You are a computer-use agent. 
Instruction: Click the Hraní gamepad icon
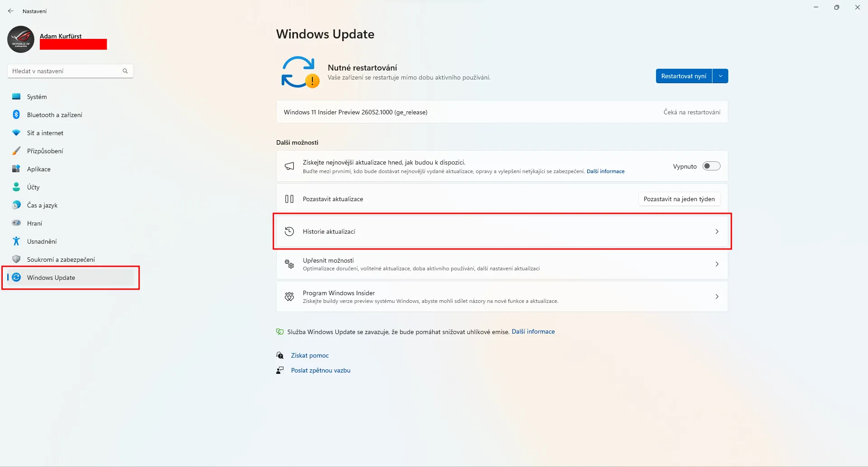(x=16, y=223)
